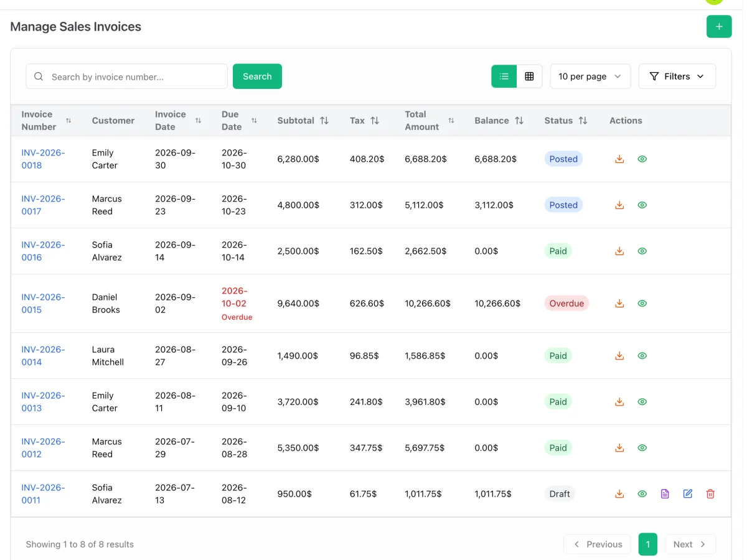Select page 1 in pagination
This screenshot has height=560, width=747.
pos(648,544)
